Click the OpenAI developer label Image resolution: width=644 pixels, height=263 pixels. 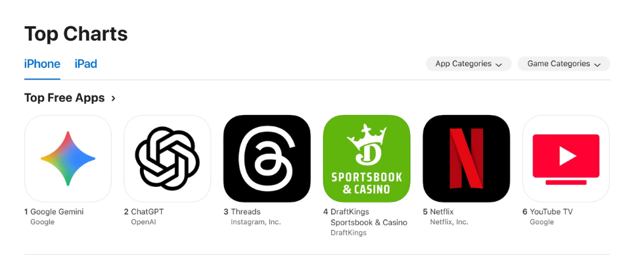(x=143, y=222)
